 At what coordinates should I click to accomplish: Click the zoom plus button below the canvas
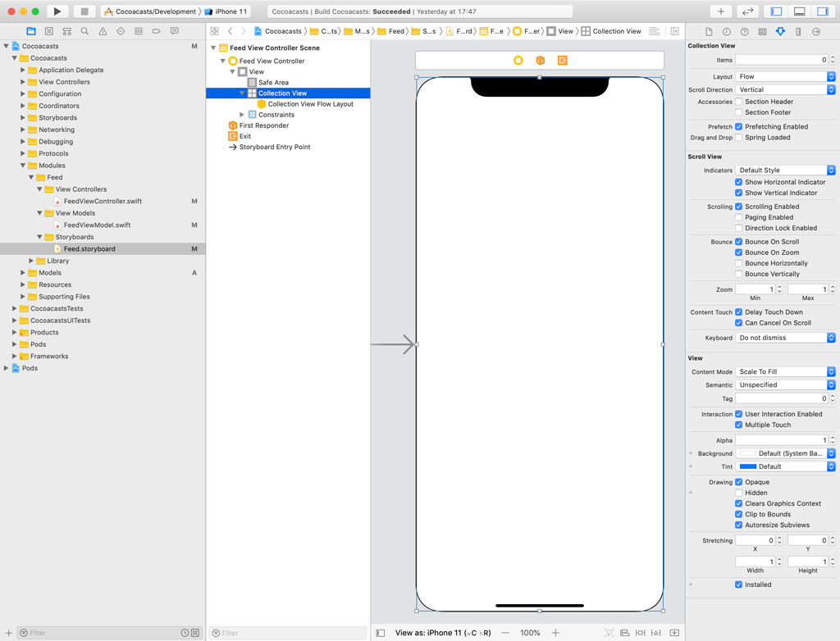tap(554, 633)
